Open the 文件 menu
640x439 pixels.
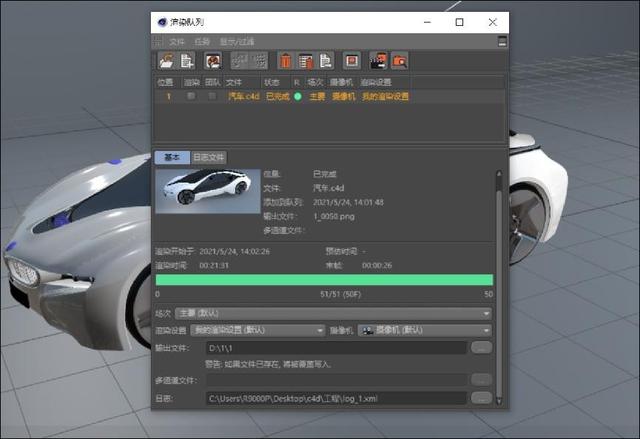pos(177,41)
